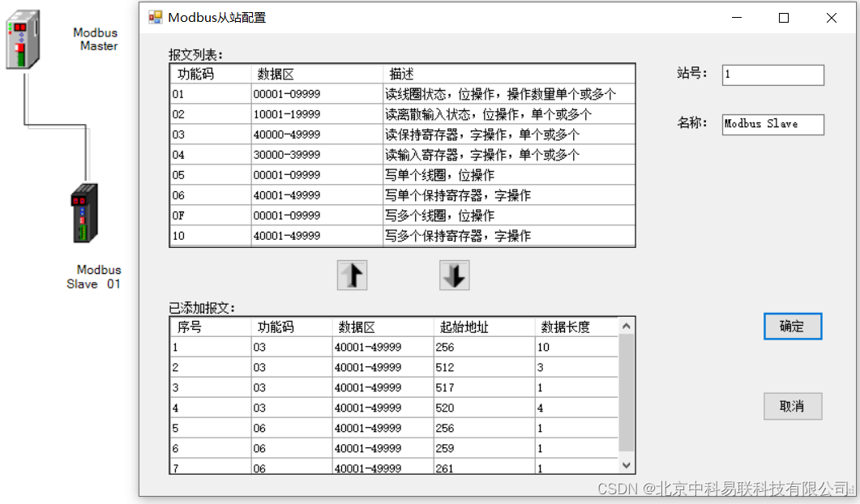Select the Modbus Slave 01 device icon
Screen dimensions: 860x504
[x=84, y=213]
